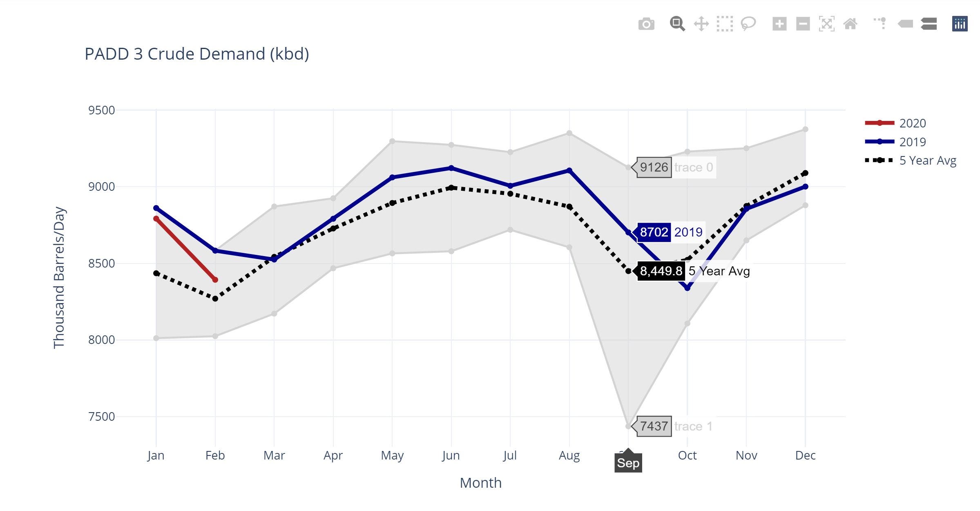Click the Sep label on the x-axis
The height and width of the screenshot is (511, 980).
click(x=628, y=462)
